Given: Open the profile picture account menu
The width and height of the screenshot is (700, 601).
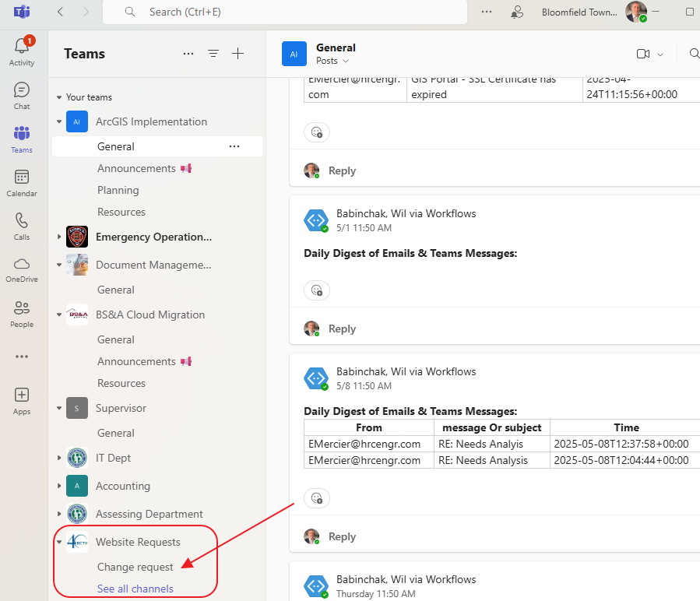Looking at the screenshot, I should tap(636, 12).
